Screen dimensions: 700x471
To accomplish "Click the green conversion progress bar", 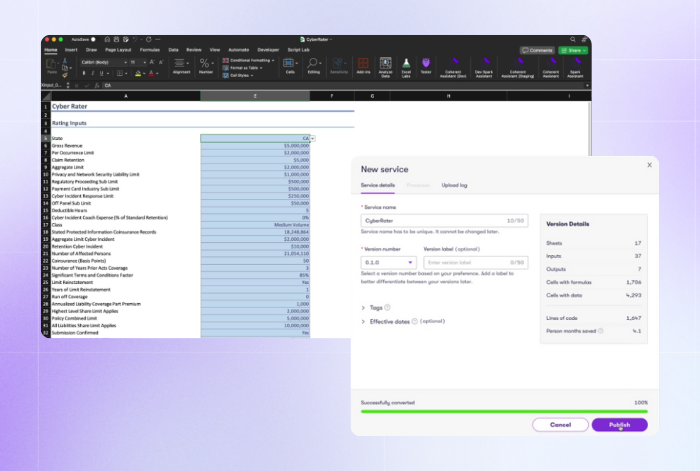I will pyautogui.click(x=504, y=411).
